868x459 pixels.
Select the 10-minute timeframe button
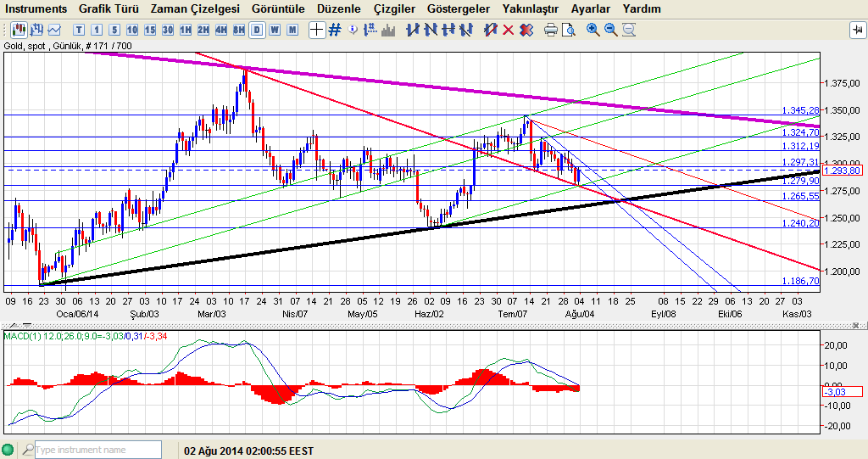[131, 30]
